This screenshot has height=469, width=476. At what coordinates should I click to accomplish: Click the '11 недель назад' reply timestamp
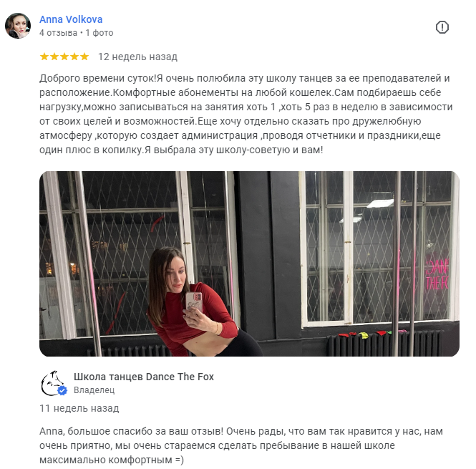[79, 408]
